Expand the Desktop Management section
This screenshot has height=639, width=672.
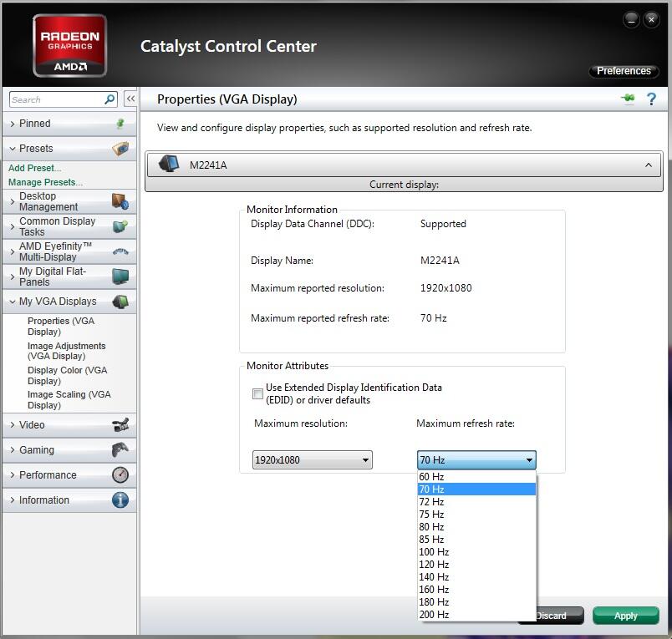12,201
